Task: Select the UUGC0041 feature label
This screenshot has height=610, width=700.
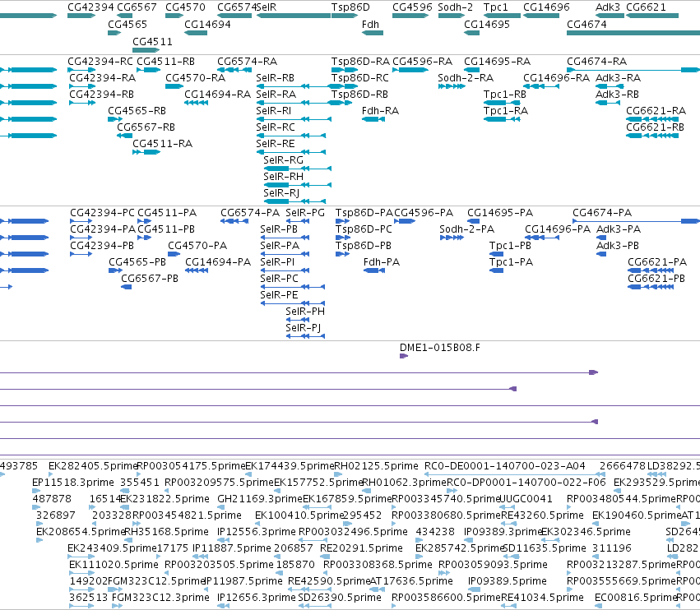Action: pyautogui.click(x=526, y=498)
